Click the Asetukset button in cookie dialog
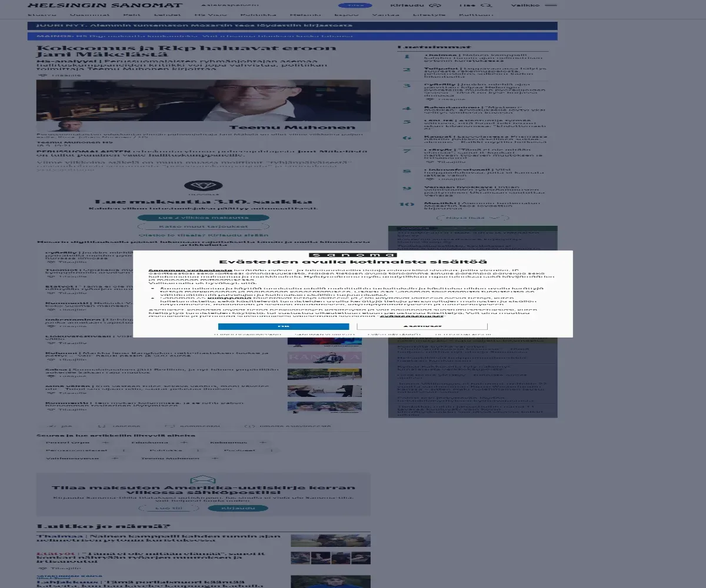The width and height of the screenshot is (706, 588). click(x=422, y=326)
